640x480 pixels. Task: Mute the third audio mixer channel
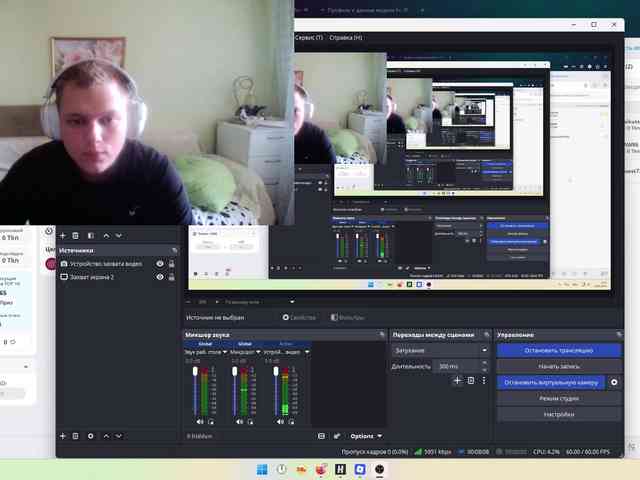[280, 422]
